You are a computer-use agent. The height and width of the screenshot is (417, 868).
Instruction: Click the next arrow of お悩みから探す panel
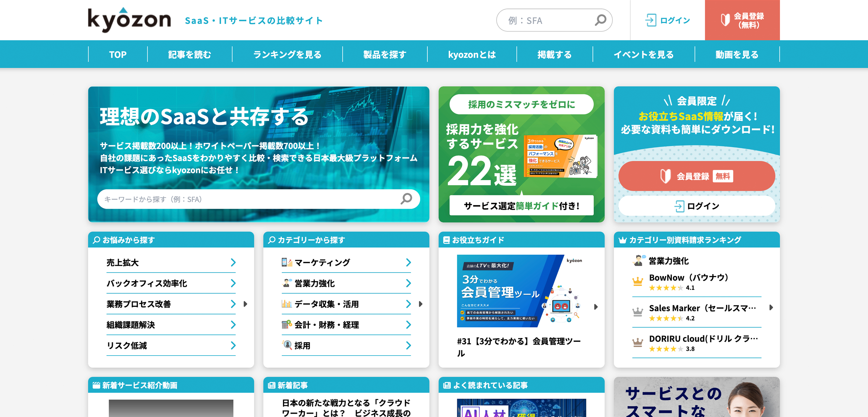pyautogui.click(x=246, y=304)
